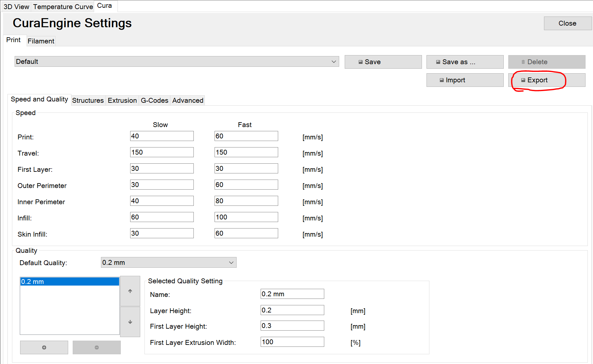Move the quality entry up with the arrow

[x=130, y=291]
